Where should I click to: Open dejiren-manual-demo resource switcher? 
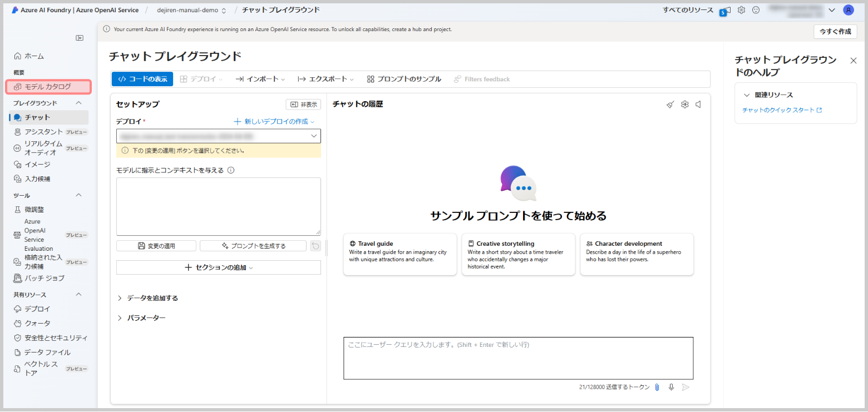(191, 10)
